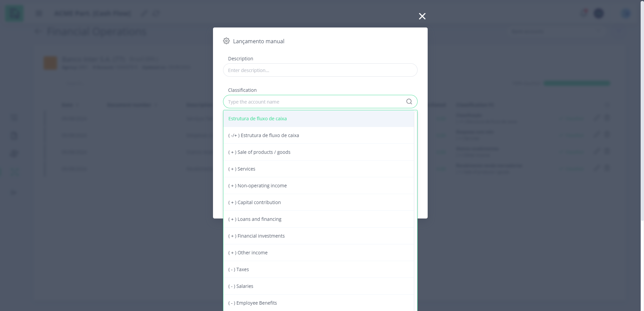Click the Lançamento manual title
This screenshot has height=311, width=644.
259,41
